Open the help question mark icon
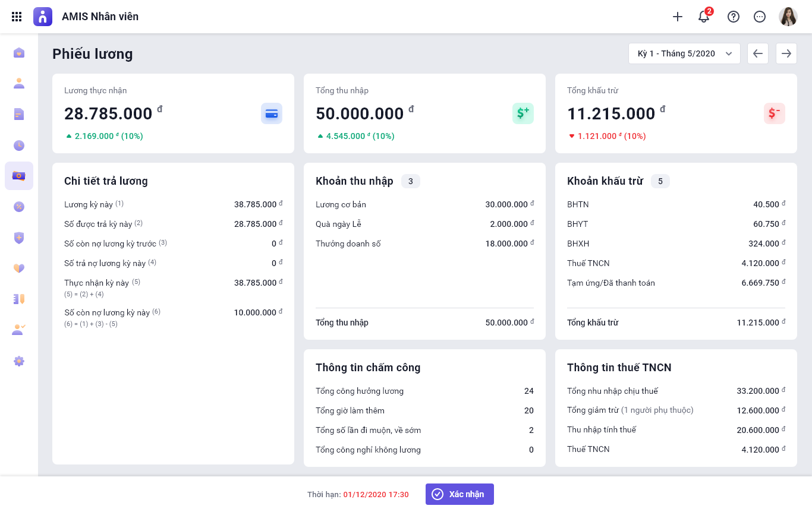Image resolution: width=812 pixels, height=512 pixels. point(734,17)
